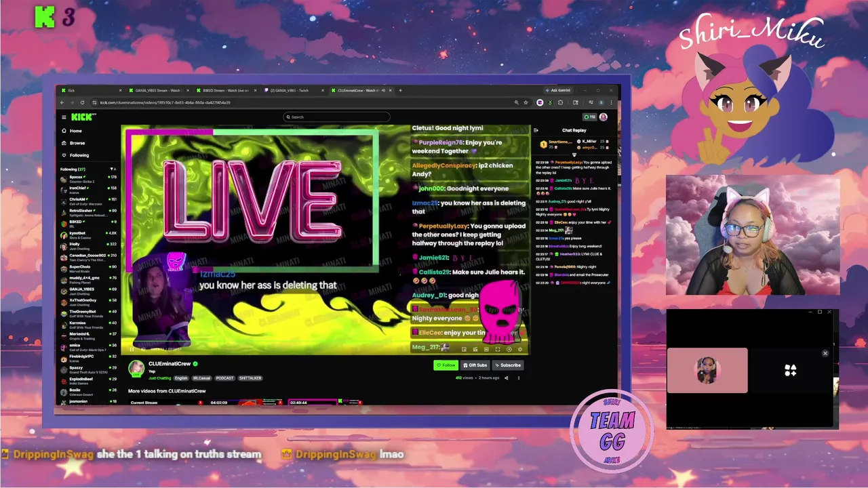Viewport: 868px width, 488px height.
Task: Open ChrisAM channel in Following list
Action: tap(88, 201)
